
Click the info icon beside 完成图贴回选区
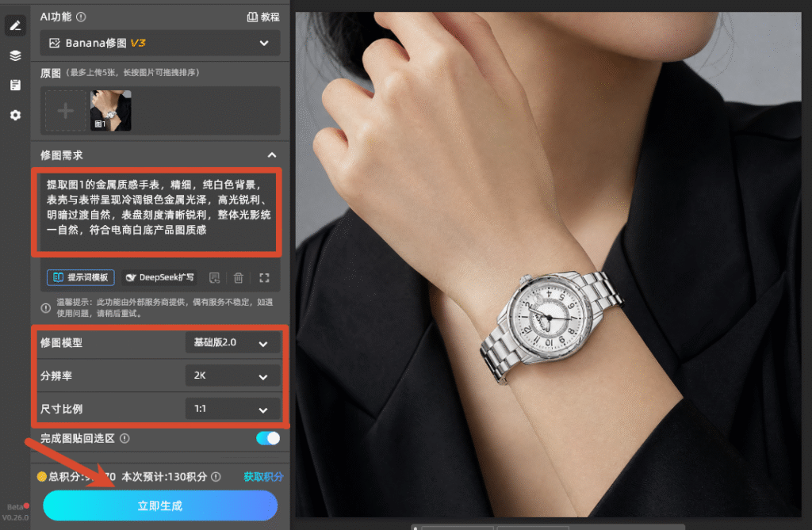pyautogui.click(x=124, y=438)
